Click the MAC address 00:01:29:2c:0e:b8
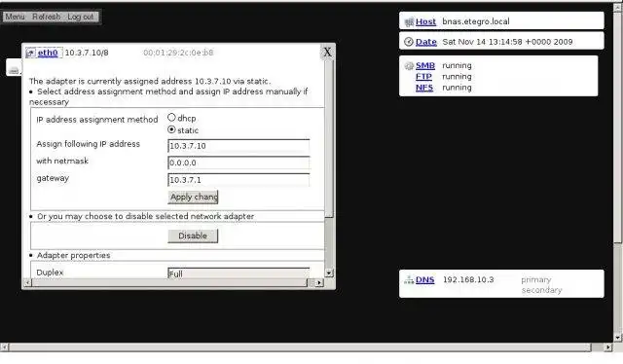623x364 pixels. coord(178,53)
